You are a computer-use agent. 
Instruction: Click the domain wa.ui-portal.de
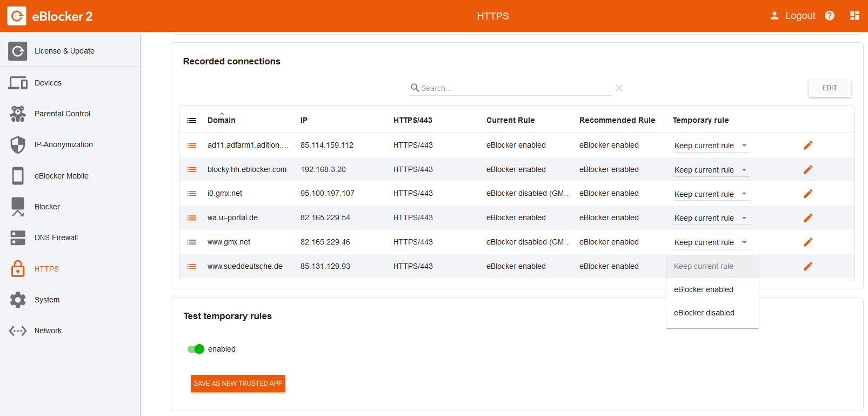click(x=232, y=217)
